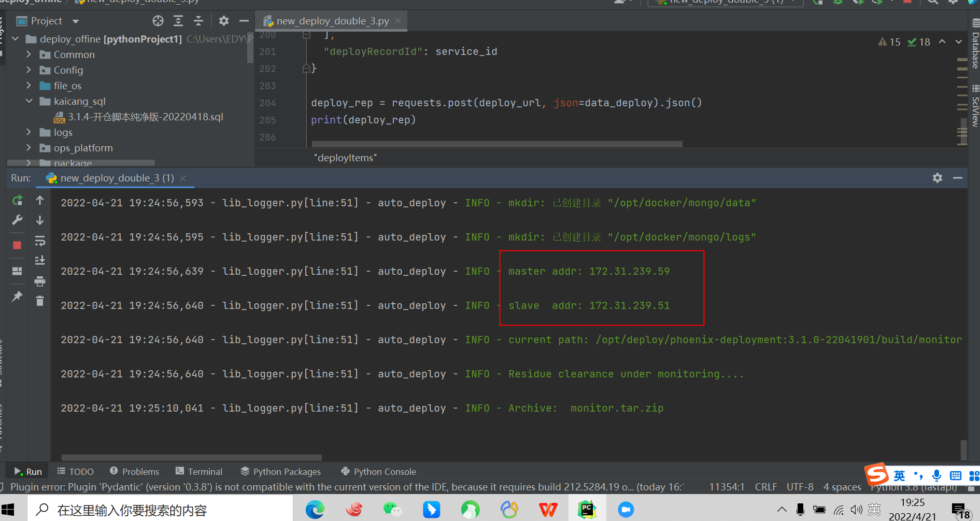The width and height of the screenshot is (980, 521).
Task: Expand the Common folder
Action: (29, 54)
